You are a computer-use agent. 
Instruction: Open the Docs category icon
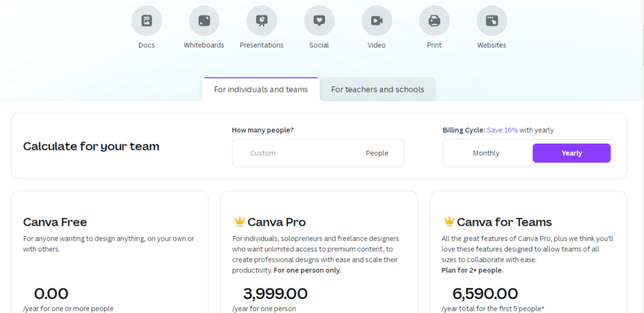coord(147,21)
